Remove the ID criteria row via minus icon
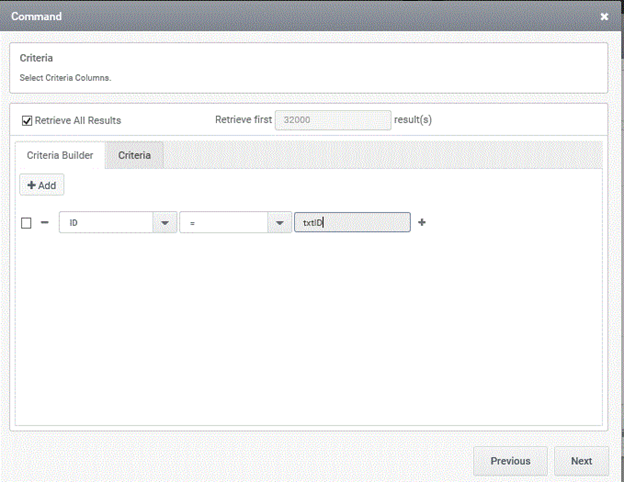Viewport: 624px width, 482px height. 45,222
